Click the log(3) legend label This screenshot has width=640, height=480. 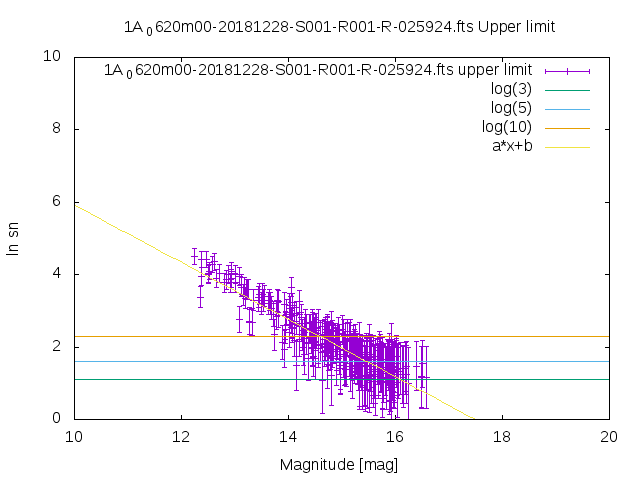coord(511,89)
